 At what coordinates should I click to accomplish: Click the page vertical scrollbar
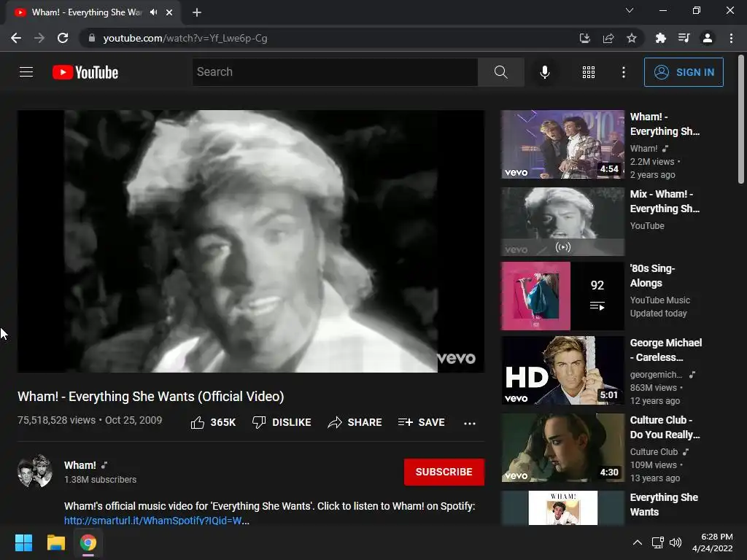tap(741, 120)
